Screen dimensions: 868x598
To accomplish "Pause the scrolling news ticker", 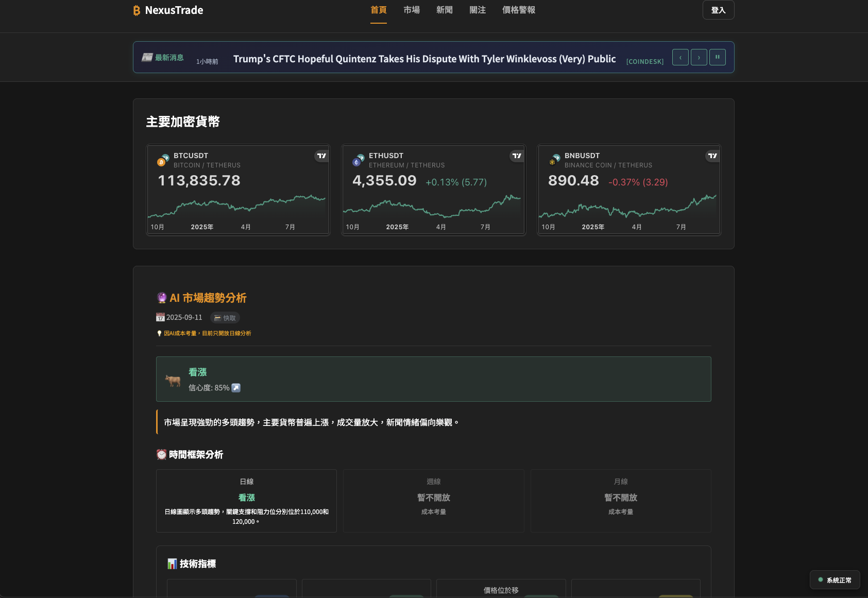I will [x=718, y=57].
